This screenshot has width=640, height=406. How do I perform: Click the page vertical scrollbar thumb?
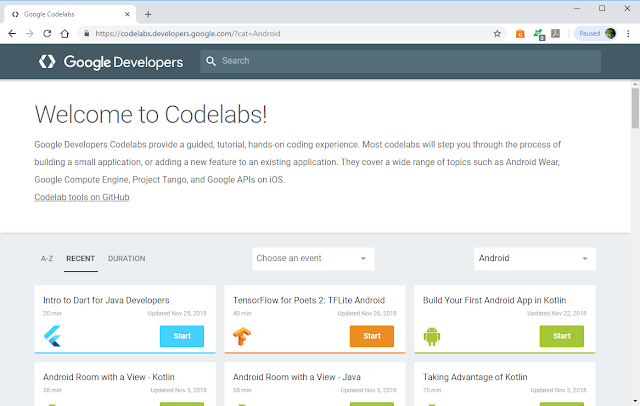tap(635, 108)
